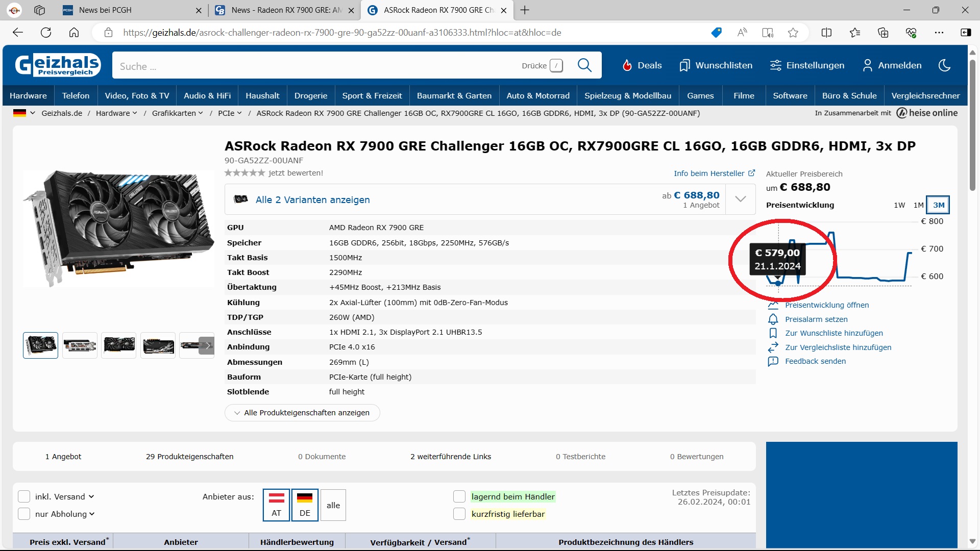Click the shopping price tag icon in address bar
This screenshot has width=980, height=551.
point(717,33)
